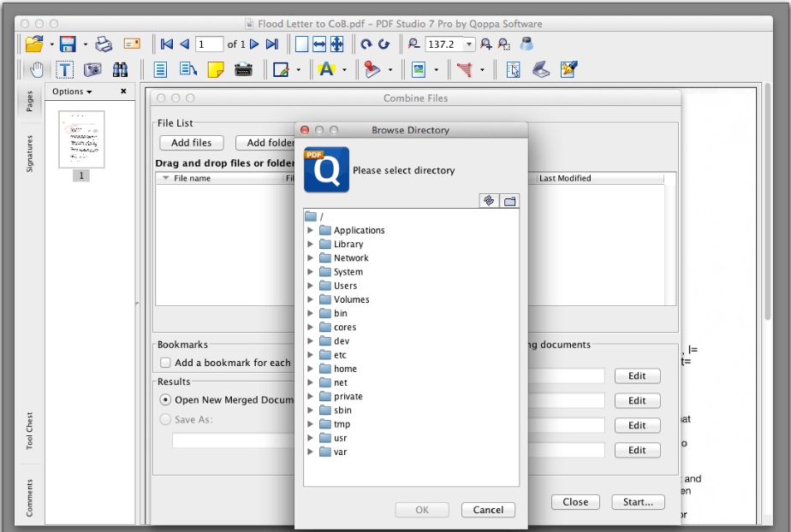Activate the Text Selection tool
791x532 pixels.
(65, 69)
